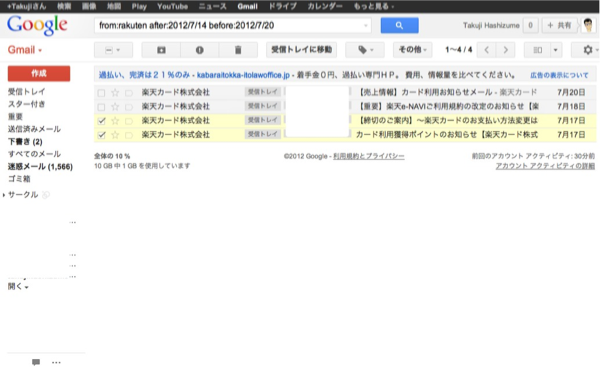This screenshot has width=600, height=368.
Task: Open 検索 in top navigation bar
Action: [64, 6]
